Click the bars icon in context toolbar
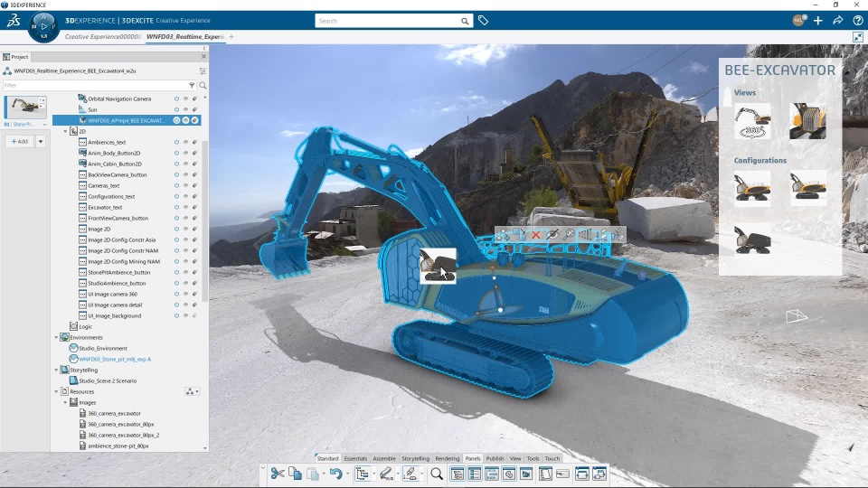 tap(585, 235)
